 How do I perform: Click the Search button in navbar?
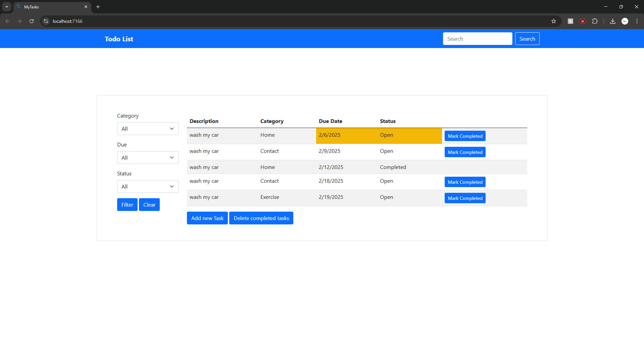point(527,39)
